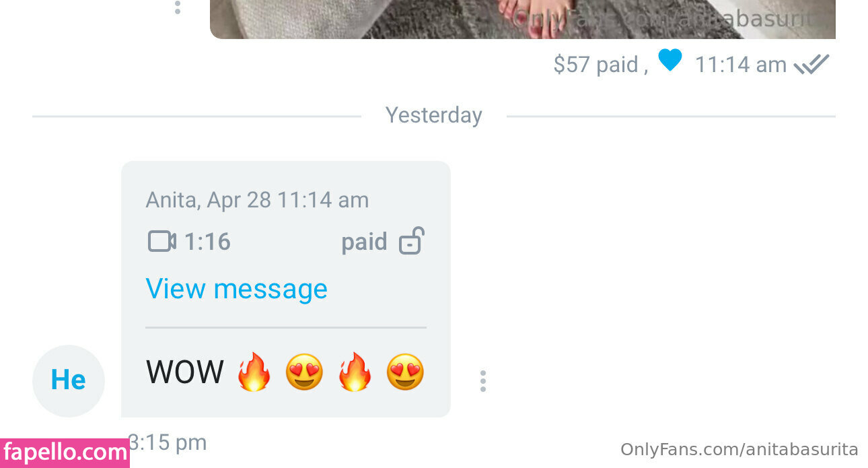Click the last heart-eyes emoji in the message
This screenshot has height=468, width=868.
(405, 372)
